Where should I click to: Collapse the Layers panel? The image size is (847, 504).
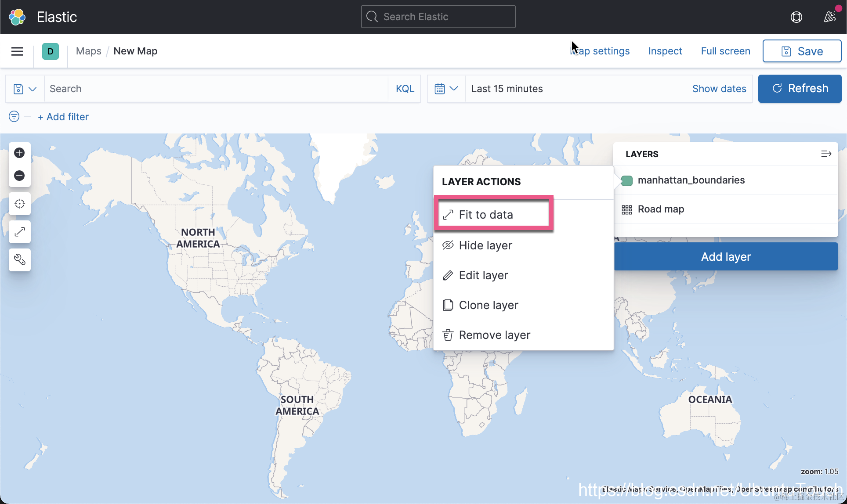click(826, 154)
